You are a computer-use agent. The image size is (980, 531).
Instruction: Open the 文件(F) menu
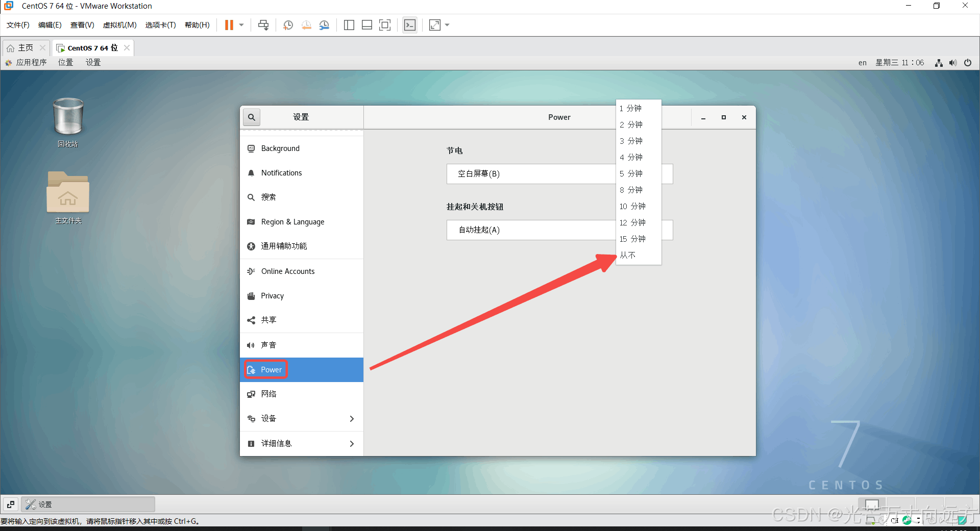tap(18, 25)
